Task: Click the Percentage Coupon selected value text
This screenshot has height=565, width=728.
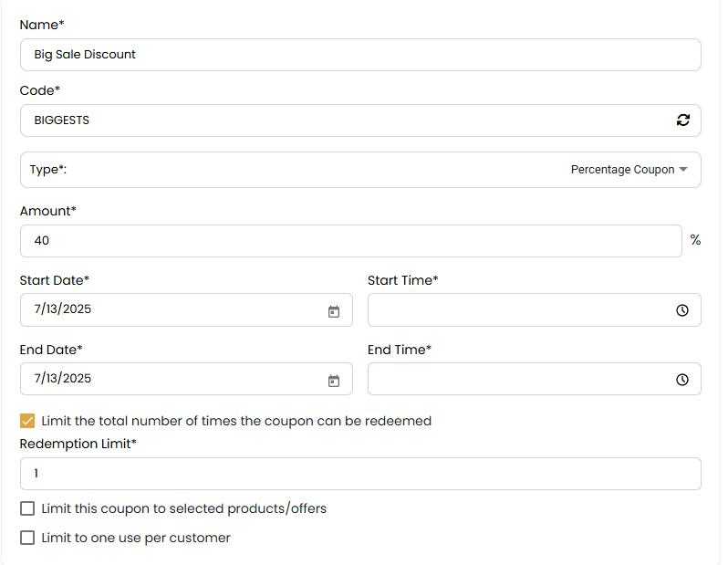Action: coord(622,170)
